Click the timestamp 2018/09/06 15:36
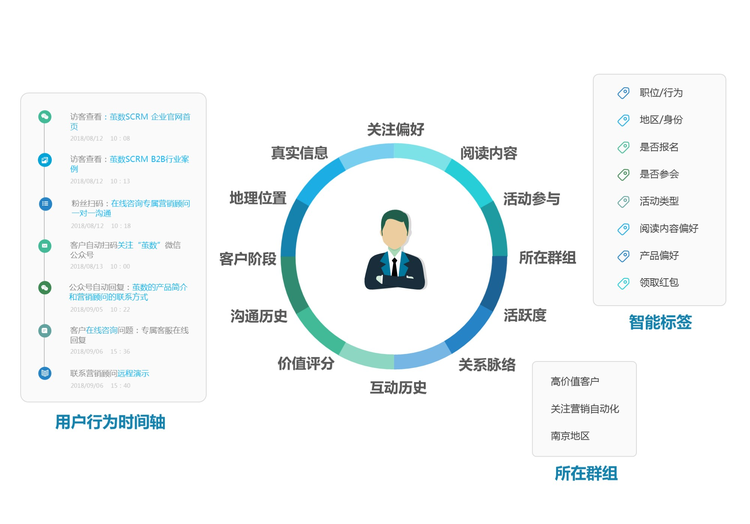 (x=100, y=352)
